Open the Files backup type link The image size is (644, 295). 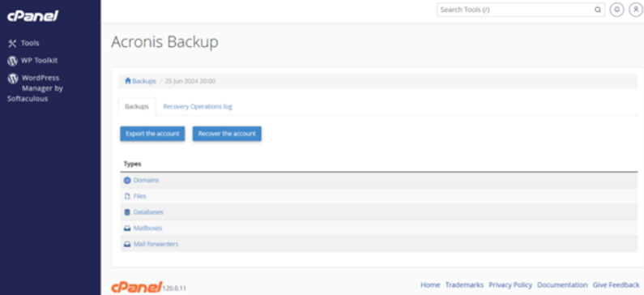pos(139,196)
